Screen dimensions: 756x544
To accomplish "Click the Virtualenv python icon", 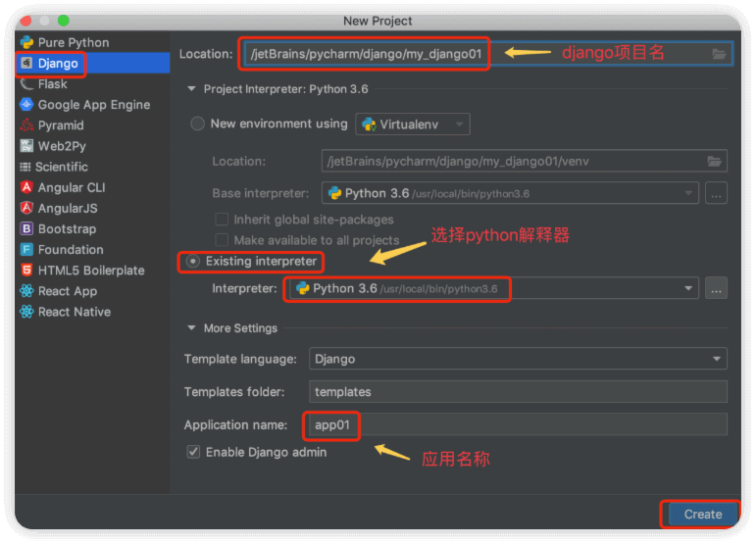I will coord(370,124).
